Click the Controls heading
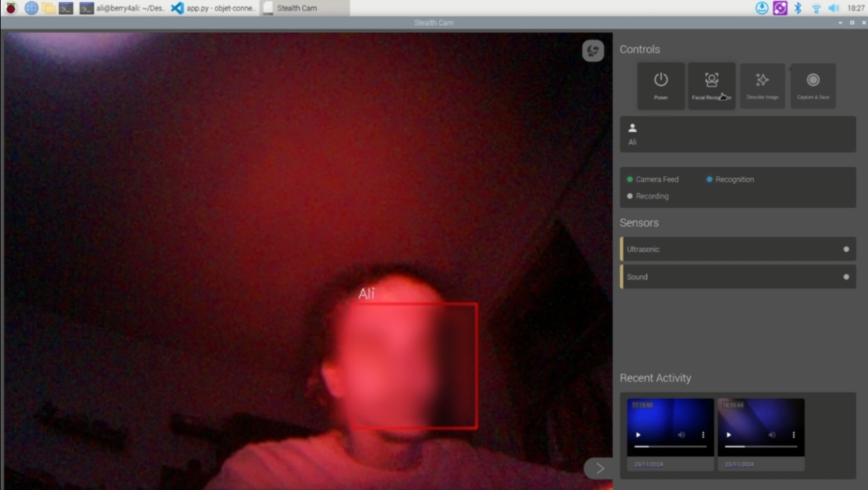This screenshot has height=490, width=868. pos(639,49)
